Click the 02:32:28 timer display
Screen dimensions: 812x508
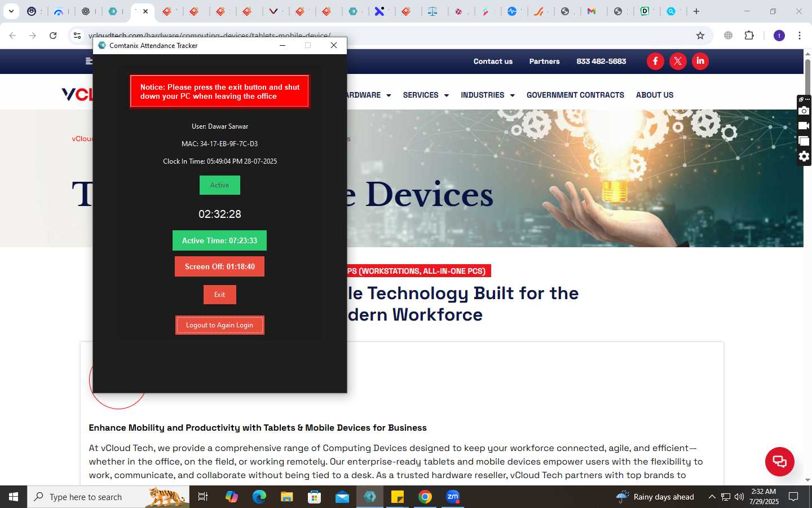[x=219, y=214]
